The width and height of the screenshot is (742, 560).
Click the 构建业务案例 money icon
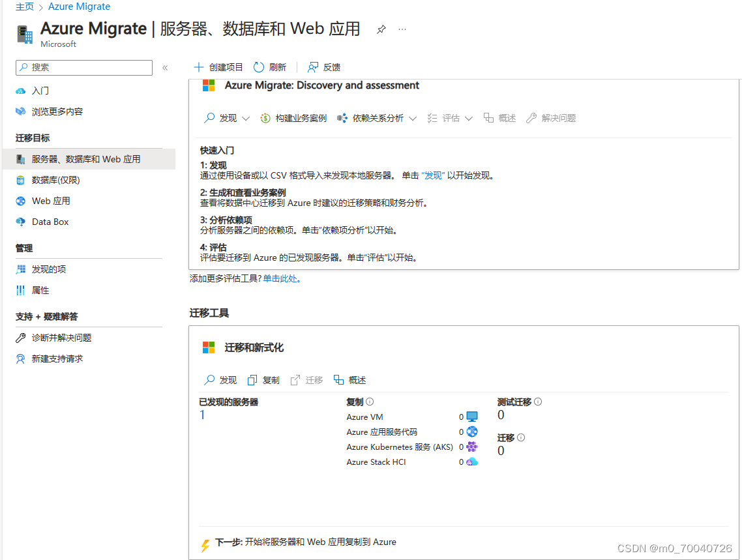click(x=265, y=118)
